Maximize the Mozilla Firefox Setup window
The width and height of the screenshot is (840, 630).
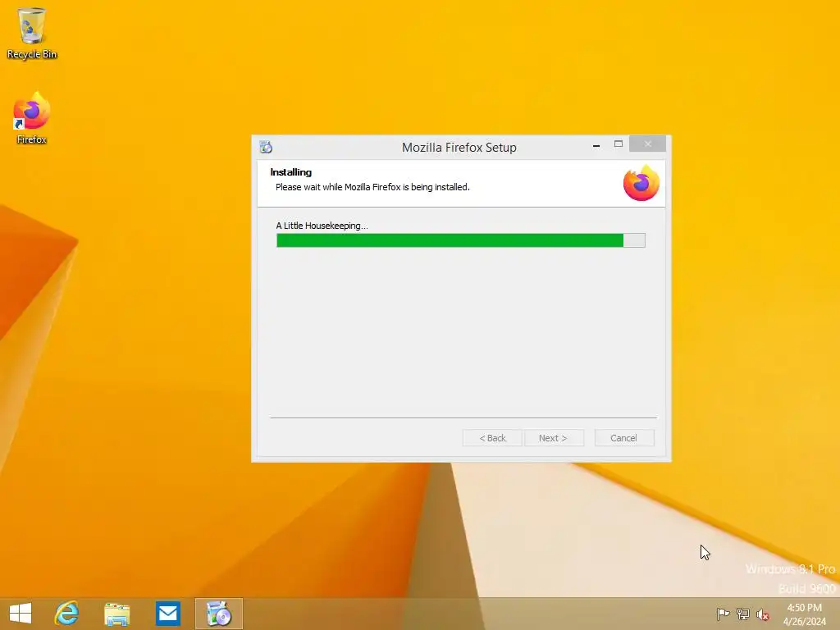pyautogui.click(x=619, y=144)
